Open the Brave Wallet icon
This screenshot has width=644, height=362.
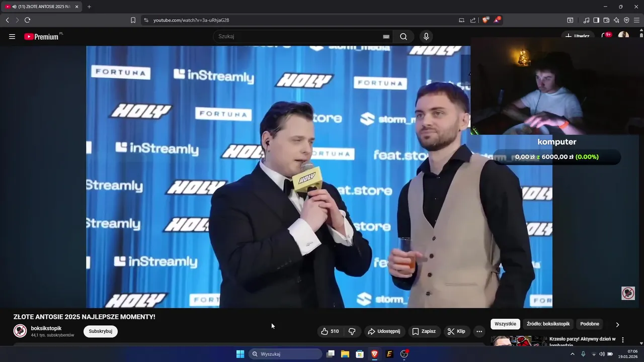pyautogui.click(x=606, y=20)
